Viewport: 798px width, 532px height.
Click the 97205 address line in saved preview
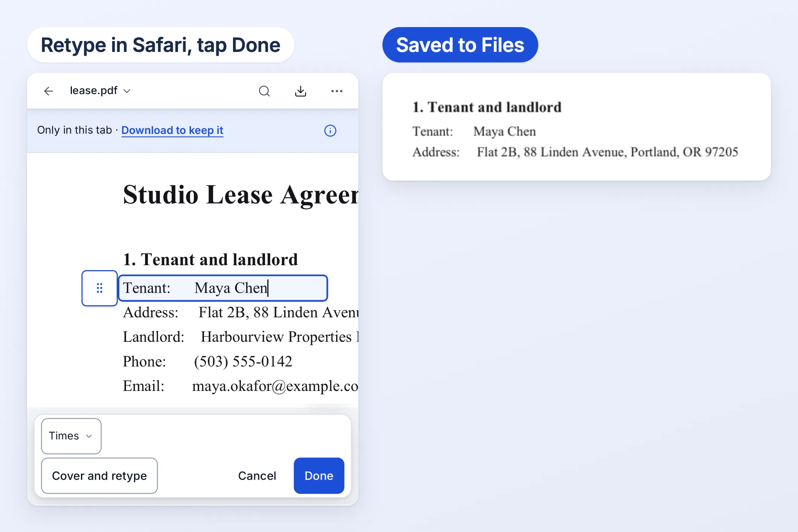click(575, 152)
